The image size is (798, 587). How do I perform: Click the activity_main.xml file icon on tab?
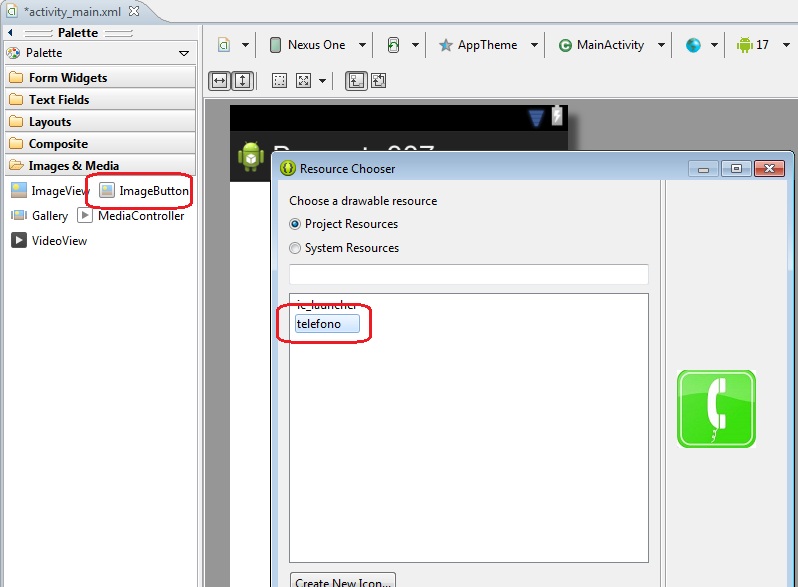click(x=12, y=11)
